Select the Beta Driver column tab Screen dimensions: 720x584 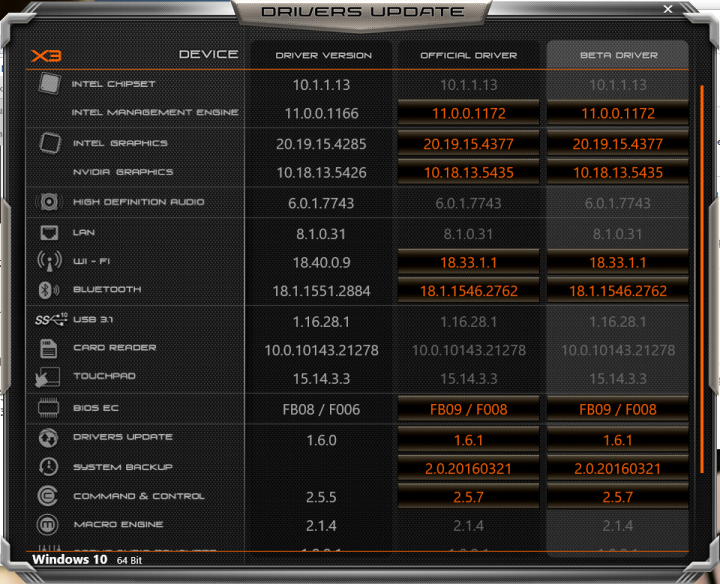[x=618, y=55]
